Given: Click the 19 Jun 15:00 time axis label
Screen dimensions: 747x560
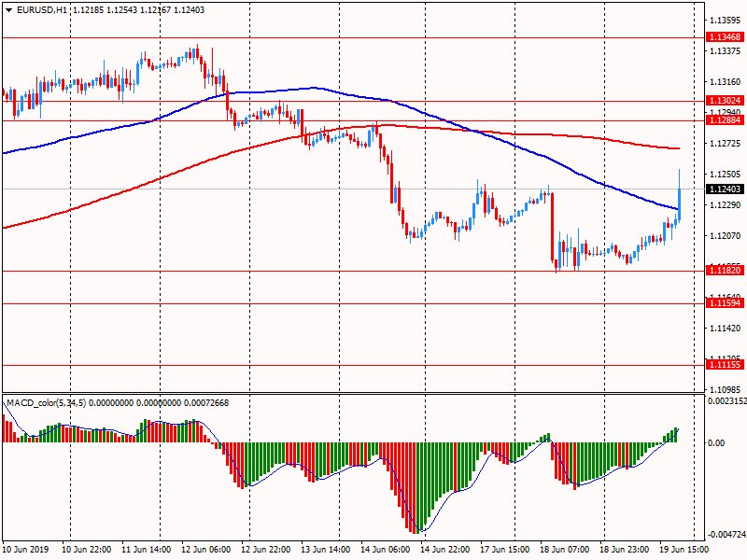Looking at the screenshot, I should [684, 550].
